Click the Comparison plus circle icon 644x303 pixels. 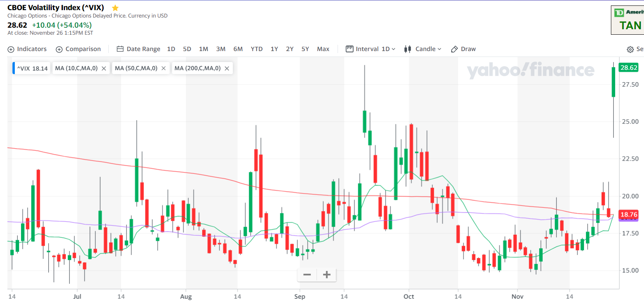pyautogui.click(x=59, y=50)
